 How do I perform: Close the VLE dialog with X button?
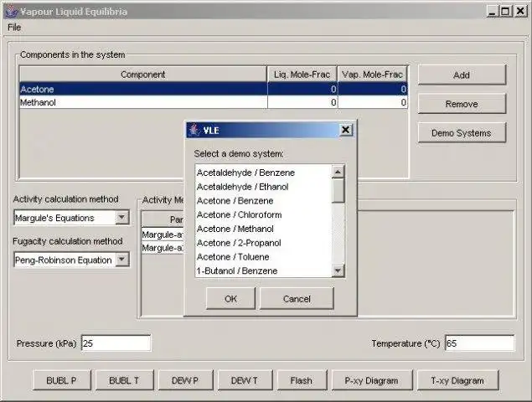pyautogui.click(x=345, y=130)
